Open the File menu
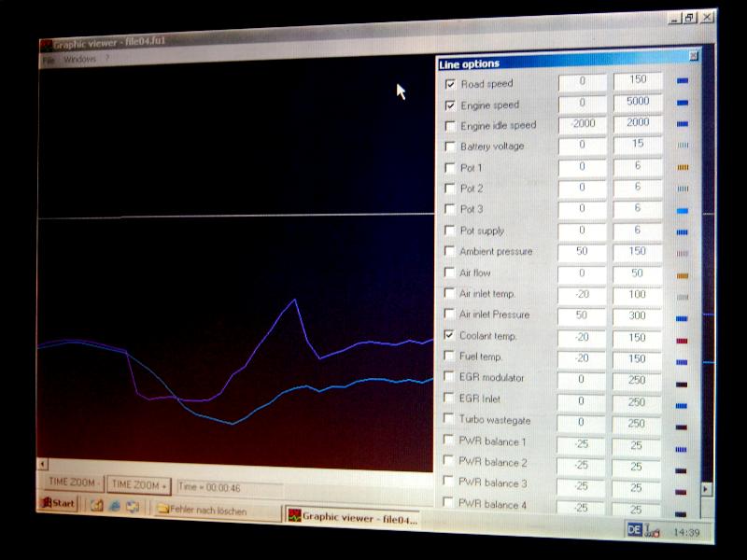Image resolution: width=747 pixels, height=560 pixels. (48, 60)
